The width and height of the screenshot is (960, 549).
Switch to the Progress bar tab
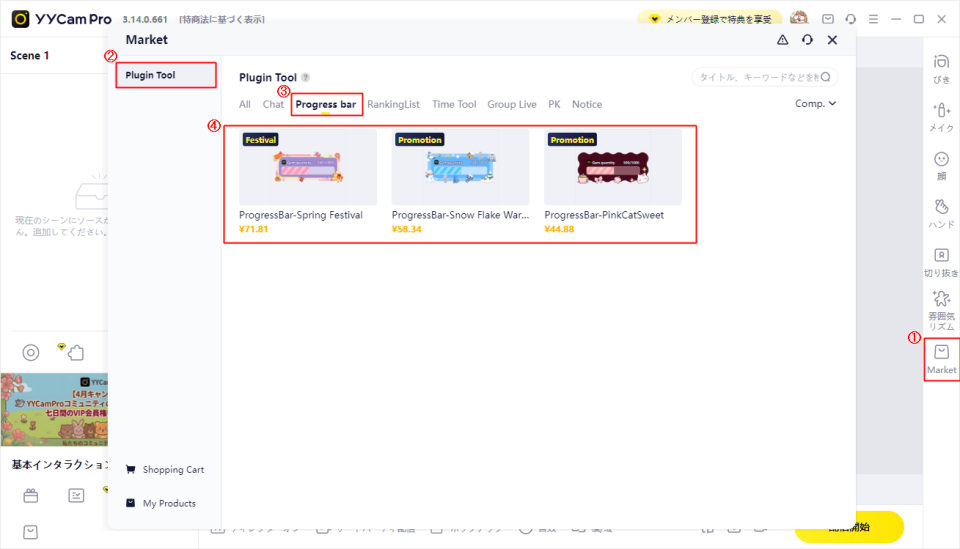click(x=326, y=104)
